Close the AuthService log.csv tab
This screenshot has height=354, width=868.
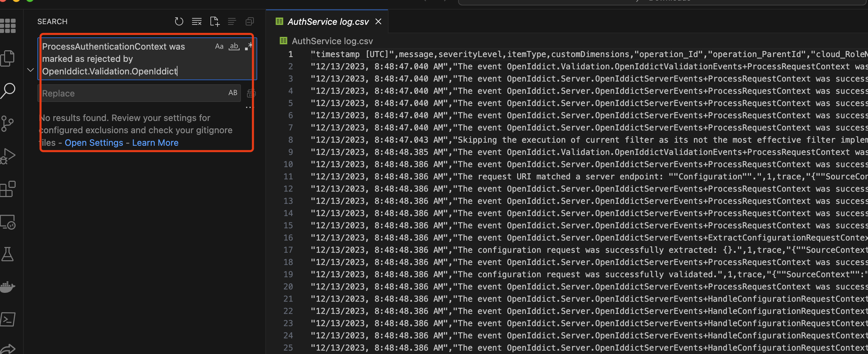click(x=378, y=22)
